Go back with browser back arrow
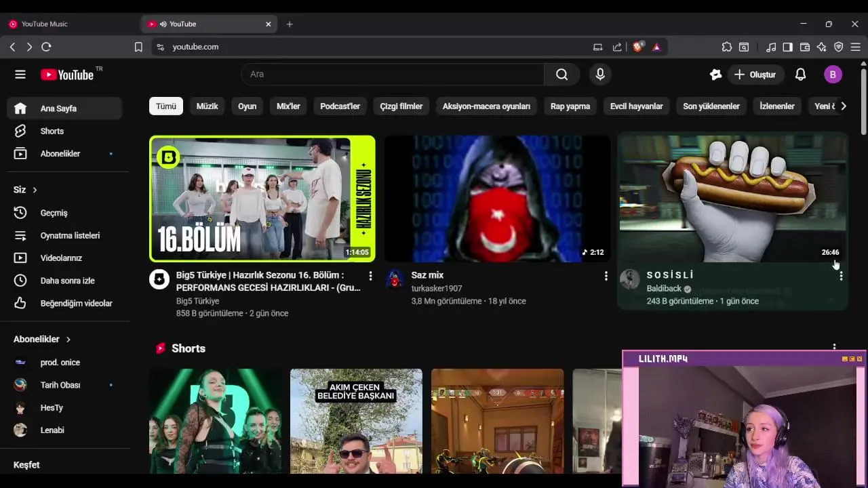The width and height of the screenshot is (868, 488). click(x=12, y=47)
